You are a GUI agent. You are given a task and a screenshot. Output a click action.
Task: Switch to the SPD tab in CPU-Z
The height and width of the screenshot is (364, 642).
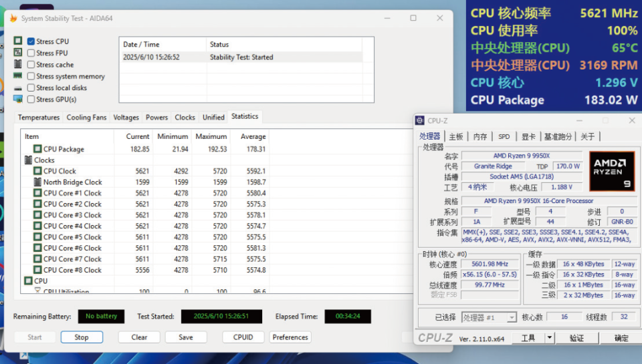tap(504, 137)
